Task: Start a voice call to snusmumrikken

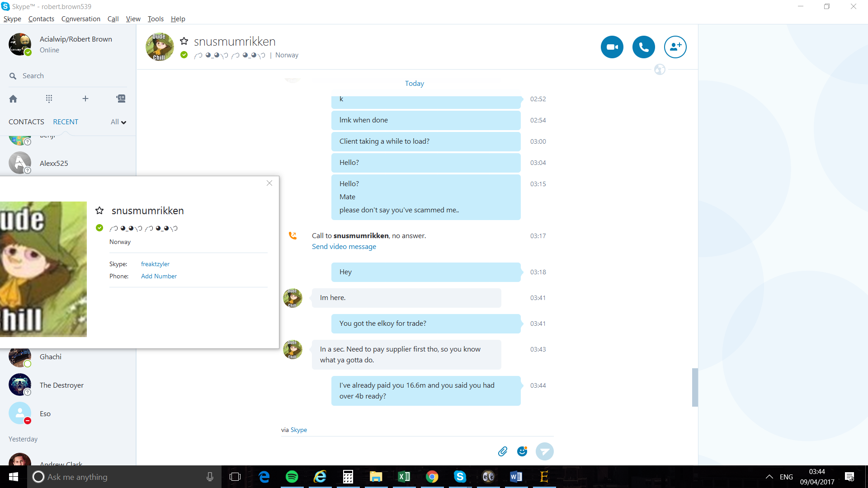Action: [x=643, y=47]
